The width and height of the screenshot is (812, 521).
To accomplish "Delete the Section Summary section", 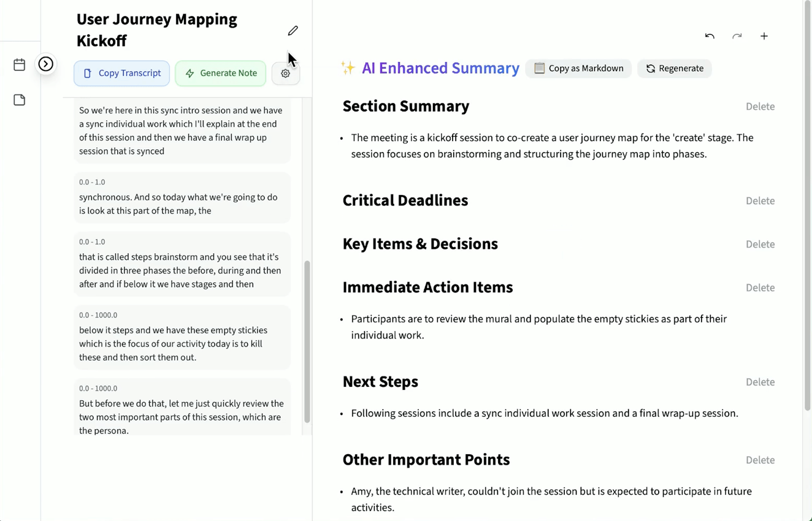I will click(760, 107).
